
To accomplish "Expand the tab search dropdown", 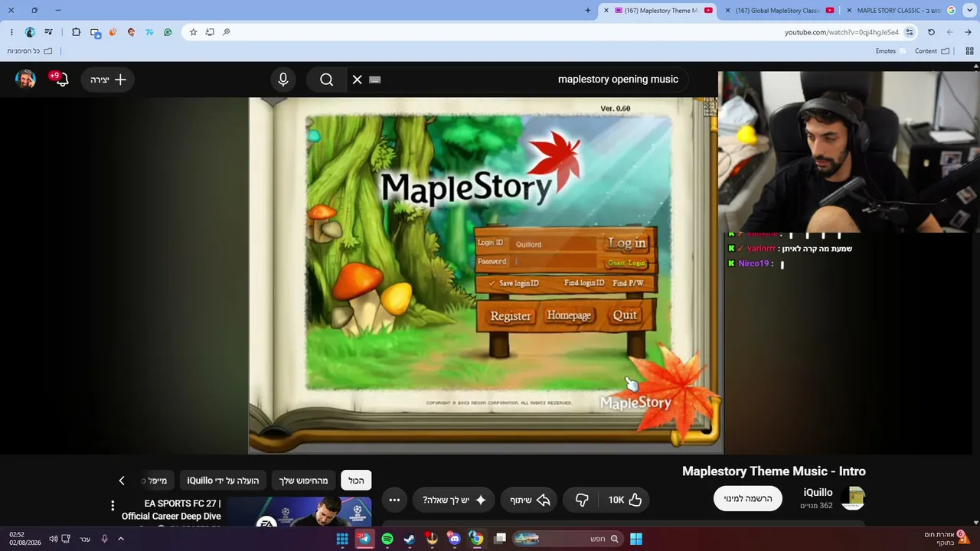I will 970,10.
